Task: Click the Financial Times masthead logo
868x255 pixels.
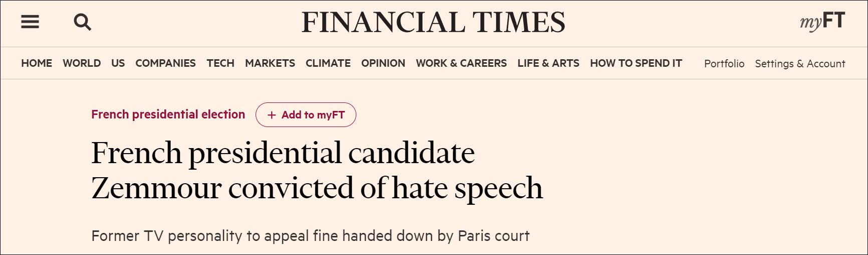Action: [433, 23]
